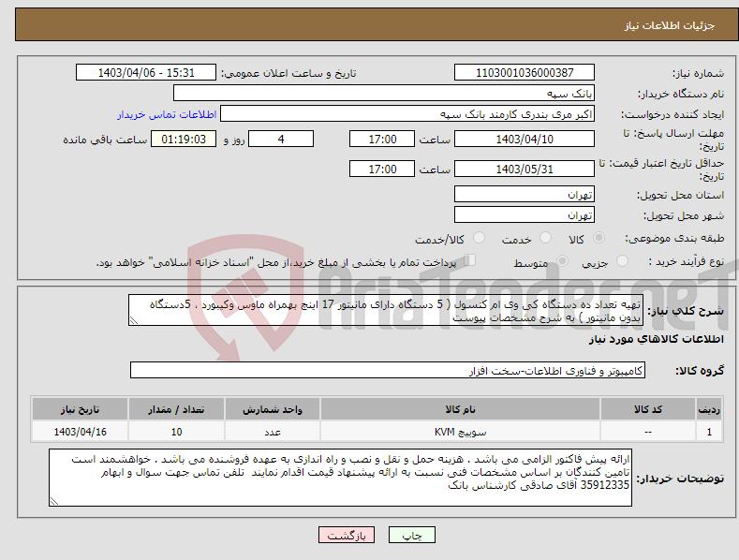Select the کالا/خدمت radio button
739x560 pixels.
click(479, 238)
